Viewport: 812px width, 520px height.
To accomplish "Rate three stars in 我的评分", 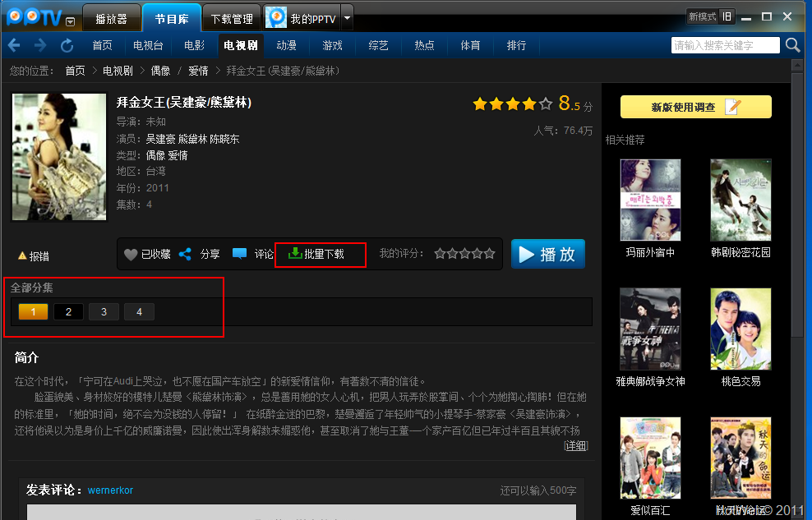I will (465, 254).
